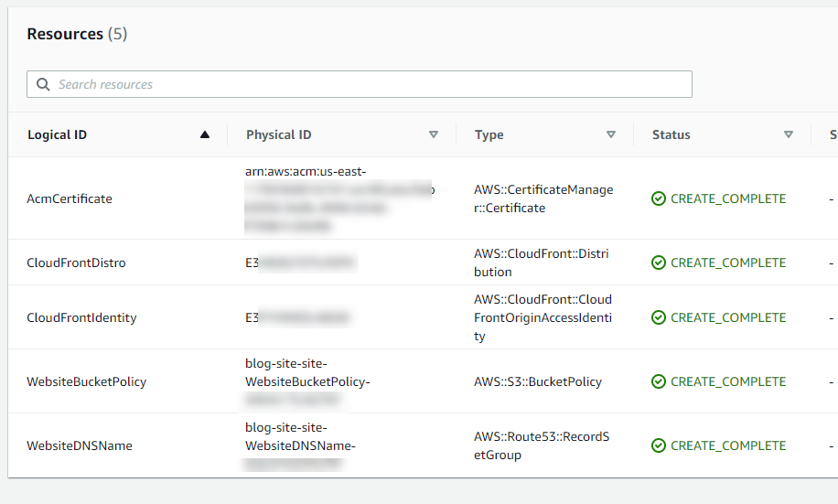Click the CloudFrontIdentity green checkmark status icon
The width and height of the screenshot is (838, 504).
click(659, 317)
